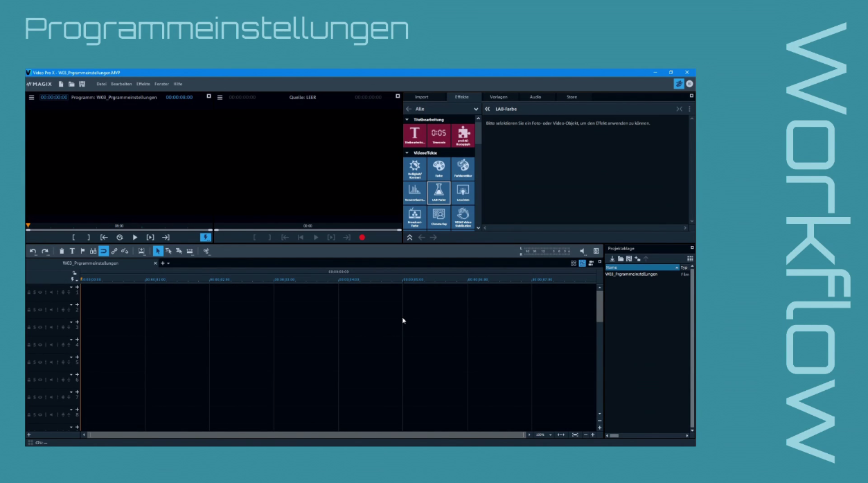Screen dimensions: 868x483
Task: Open the Fenster menu
Action: pyautogui.click(x=162, y=83)
